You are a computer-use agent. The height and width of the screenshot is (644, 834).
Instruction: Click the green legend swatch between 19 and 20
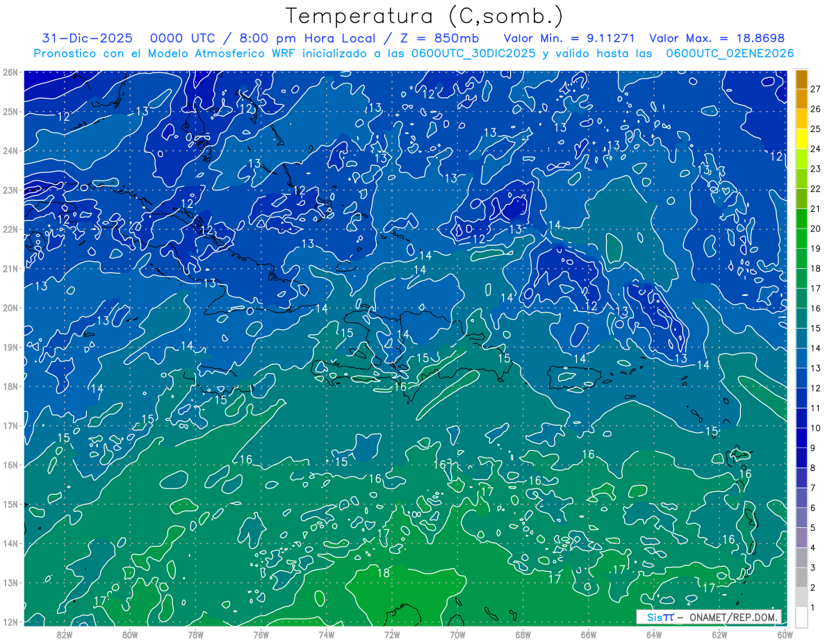(802, 239)
